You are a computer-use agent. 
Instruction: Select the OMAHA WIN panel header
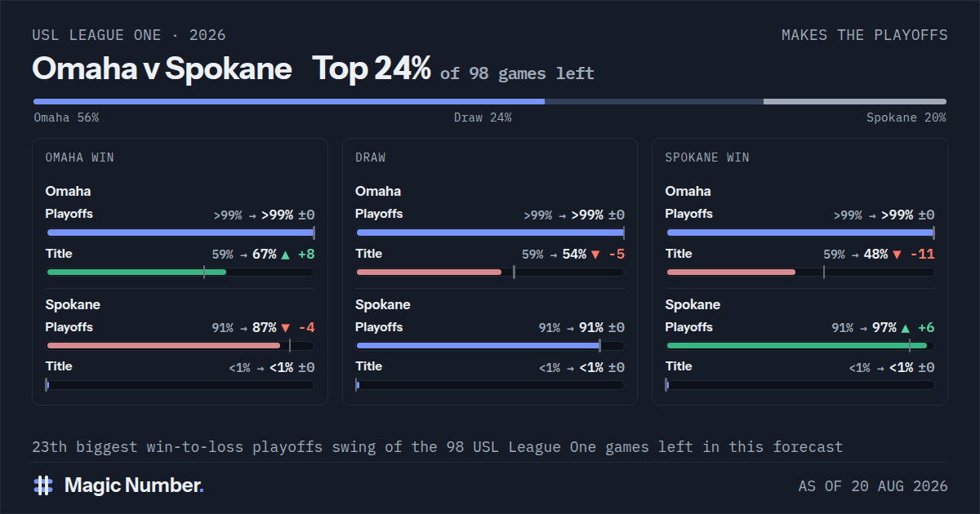[x=80, y=157]
